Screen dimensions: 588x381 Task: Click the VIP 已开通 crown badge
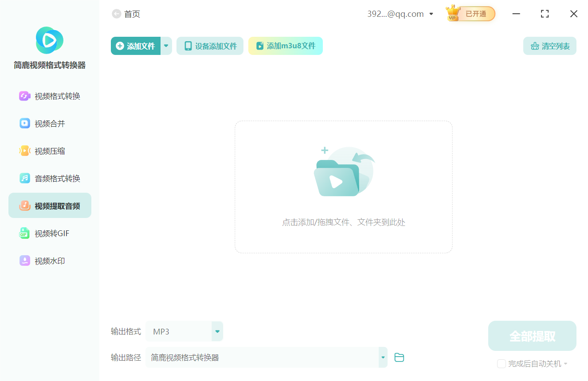pyautogui.click(x=470, y=14)
